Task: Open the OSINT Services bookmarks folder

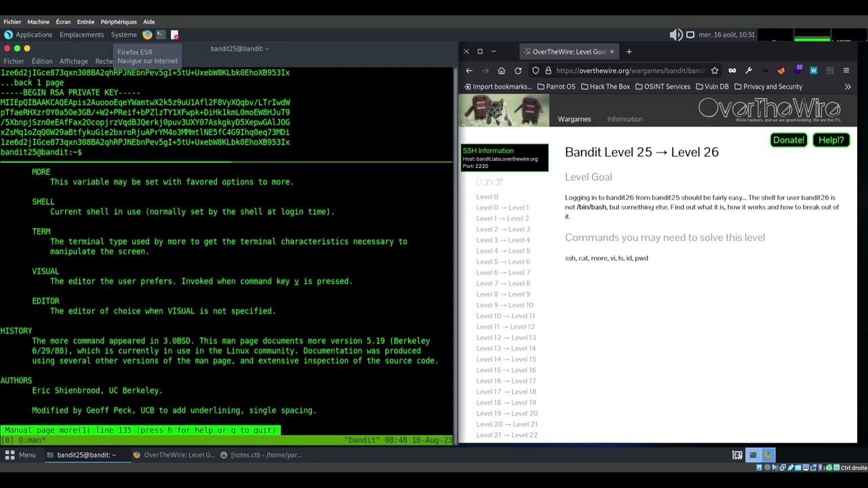Action: (663, 87)
